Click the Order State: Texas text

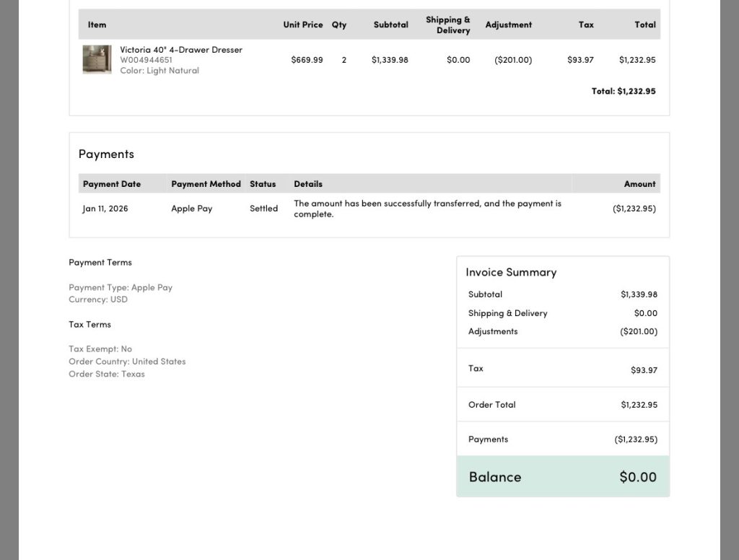(107, 374)
